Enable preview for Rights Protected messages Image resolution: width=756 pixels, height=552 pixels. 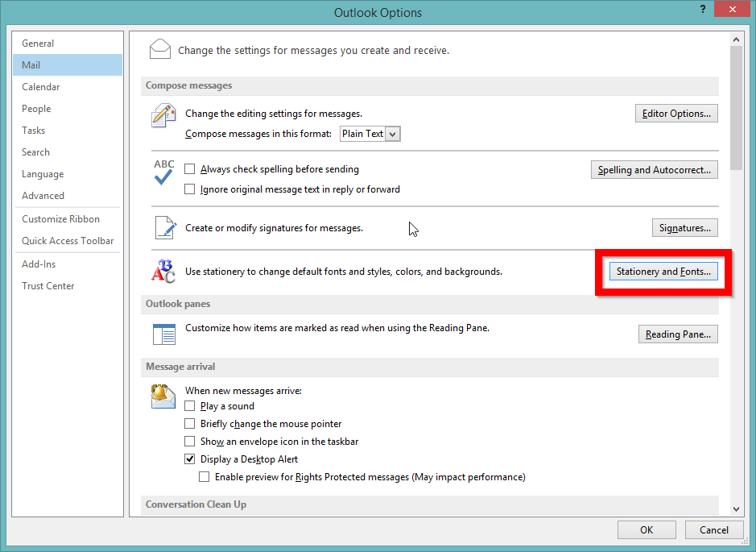click(x=204, y=476)
